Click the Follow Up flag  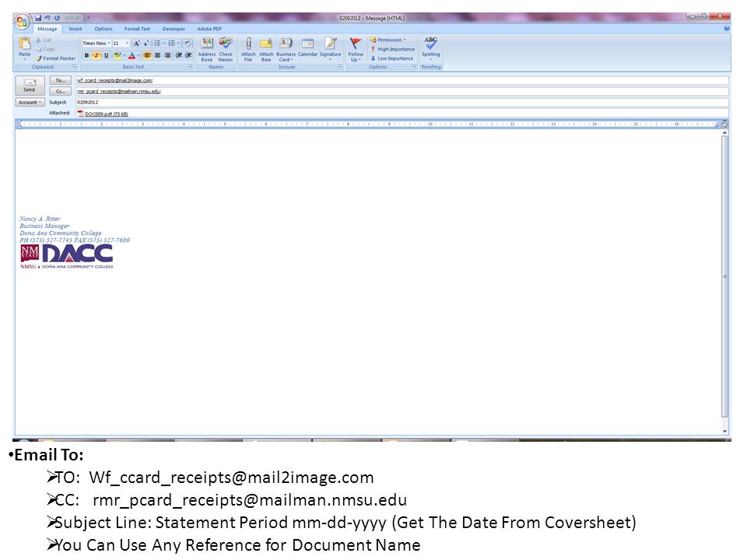[356, 50]
